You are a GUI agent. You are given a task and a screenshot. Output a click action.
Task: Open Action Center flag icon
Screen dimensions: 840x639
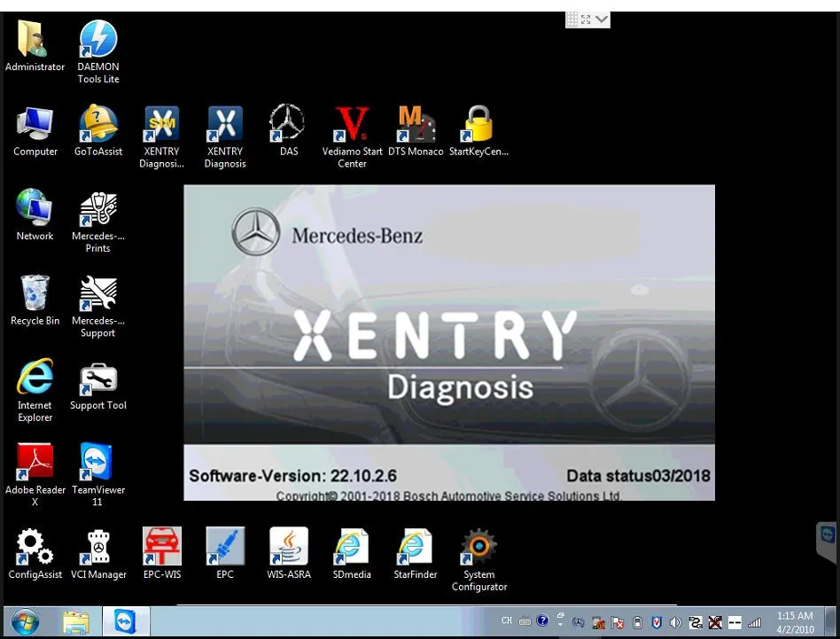tap(618, 623)
